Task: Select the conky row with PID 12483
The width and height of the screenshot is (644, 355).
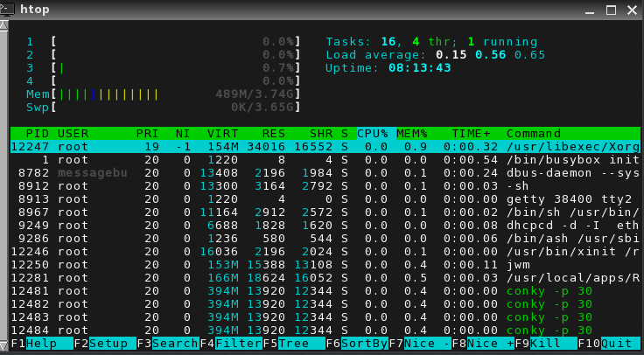Action: click(x=325, y=317)
